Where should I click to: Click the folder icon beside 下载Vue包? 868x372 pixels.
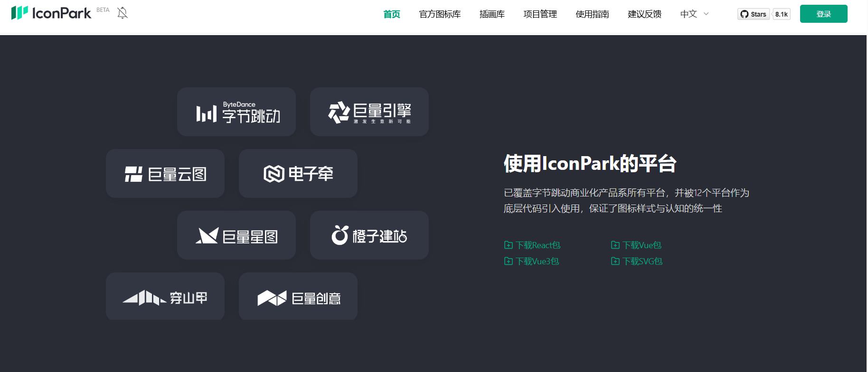pyautogui.click(x=615, y=245)
